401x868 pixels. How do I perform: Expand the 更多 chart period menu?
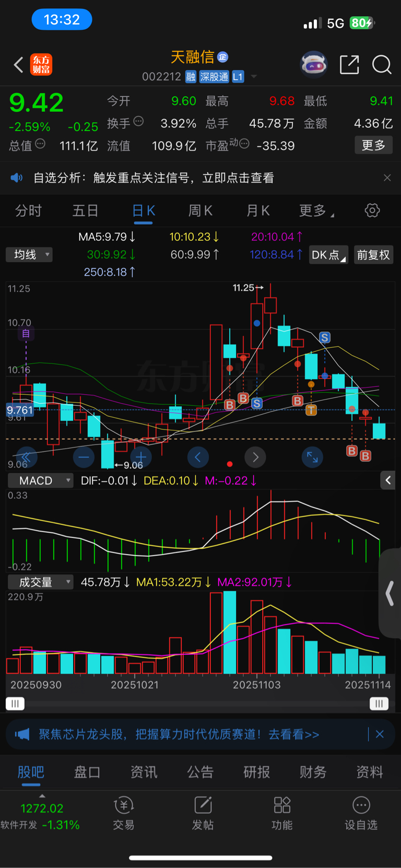tap(316, 210)
